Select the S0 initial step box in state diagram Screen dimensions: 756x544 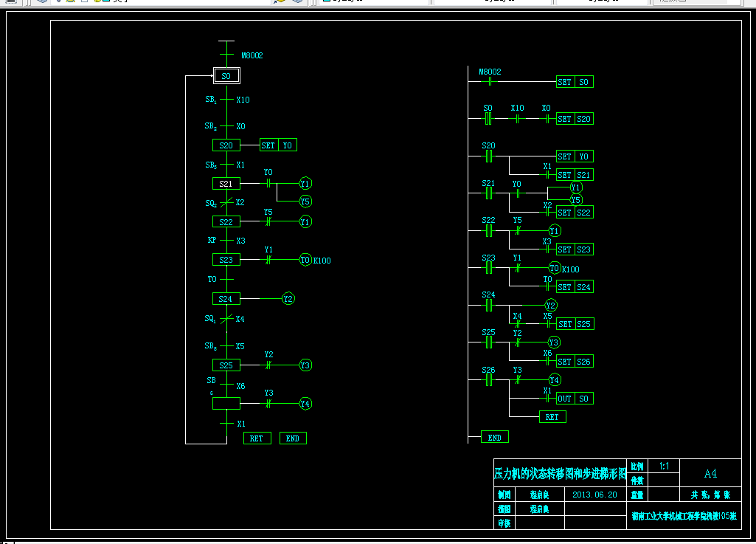(226, 76)
